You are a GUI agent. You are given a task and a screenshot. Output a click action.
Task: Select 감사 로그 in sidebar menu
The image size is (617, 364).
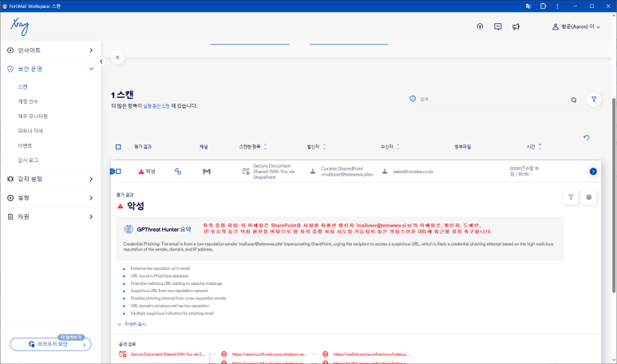point(28,160)
